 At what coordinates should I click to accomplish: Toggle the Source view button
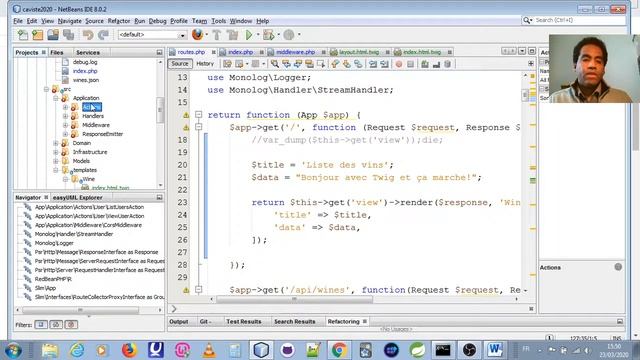tap(180, 64)
